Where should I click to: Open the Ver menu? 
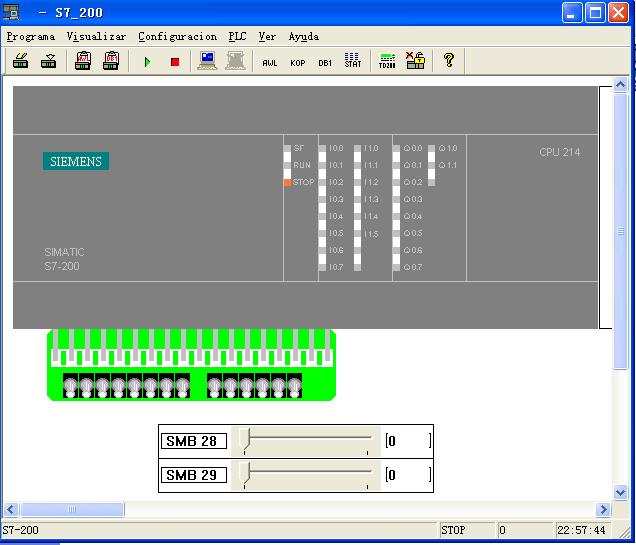267,36
